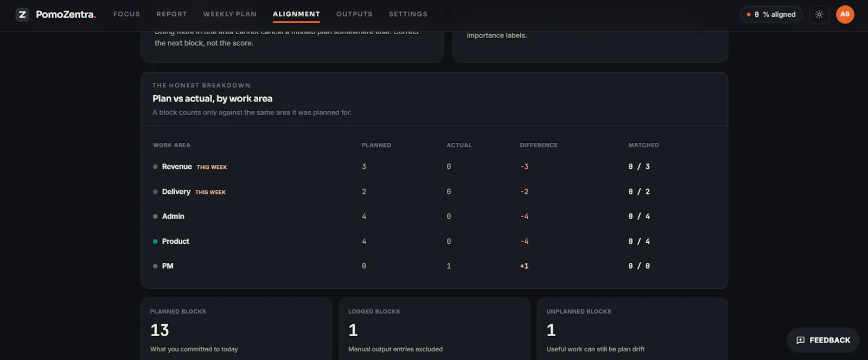Click Product's 0 / 4 matched value
Viewport: 868px width, 360px height.
(x=639, y=241)
